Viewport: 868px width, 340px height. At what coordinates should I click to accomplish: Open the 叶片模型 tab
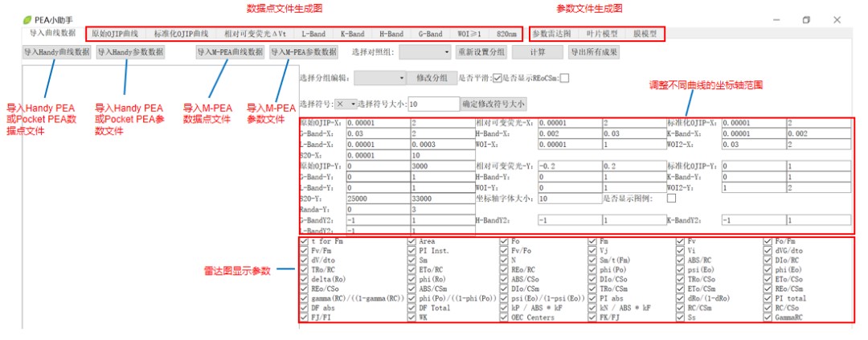(602, 35)
